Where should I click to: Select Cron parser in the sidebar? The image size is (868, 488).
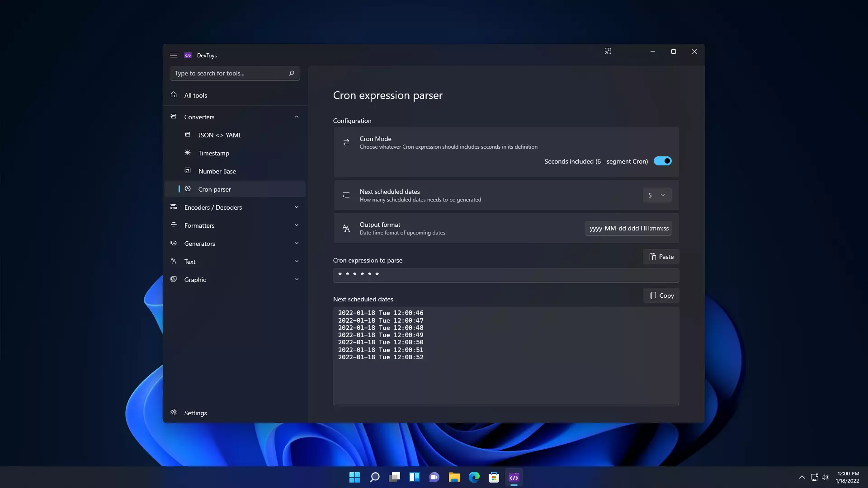point(235,189)
